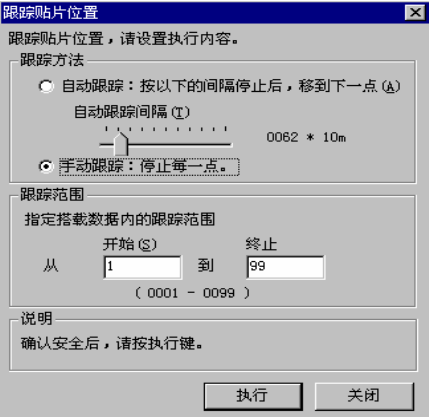429x417 pixels.
Task: Click the 关闭 button
Action: [x=364, y=396]
